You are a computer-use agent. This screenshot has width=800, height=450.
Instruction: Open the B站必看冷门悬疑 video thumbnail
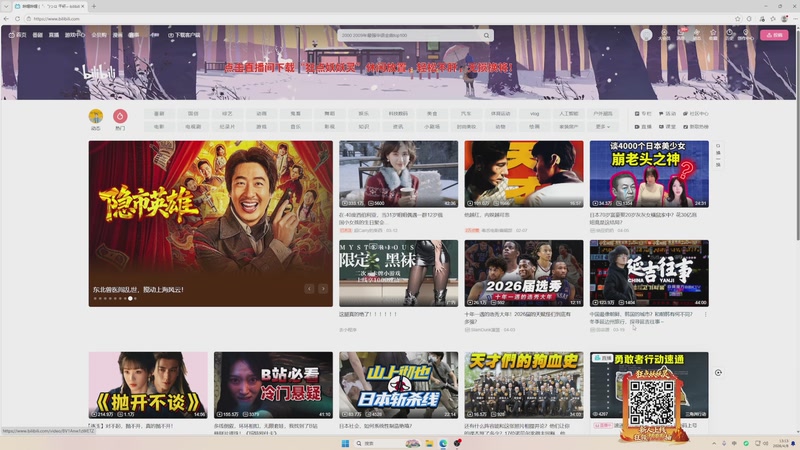273,385
